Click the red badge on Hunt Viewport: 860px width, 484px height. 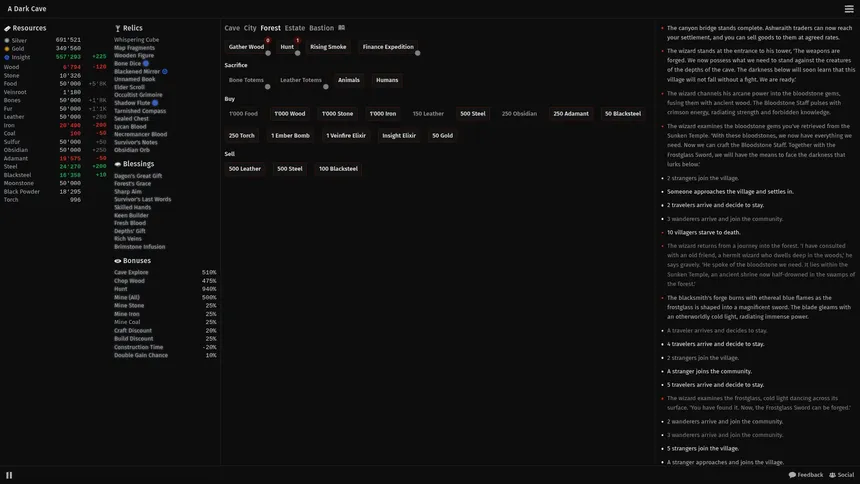(297, 40)
